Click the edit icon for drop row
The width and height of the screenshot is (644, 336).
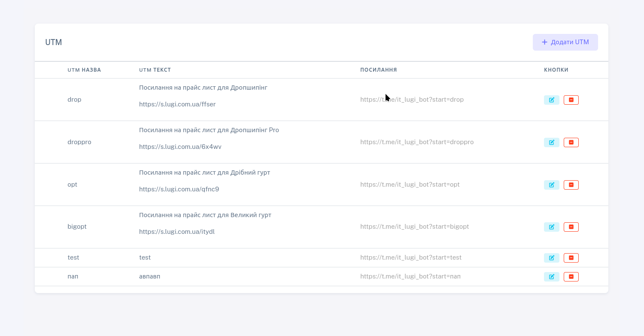[551, 100]
